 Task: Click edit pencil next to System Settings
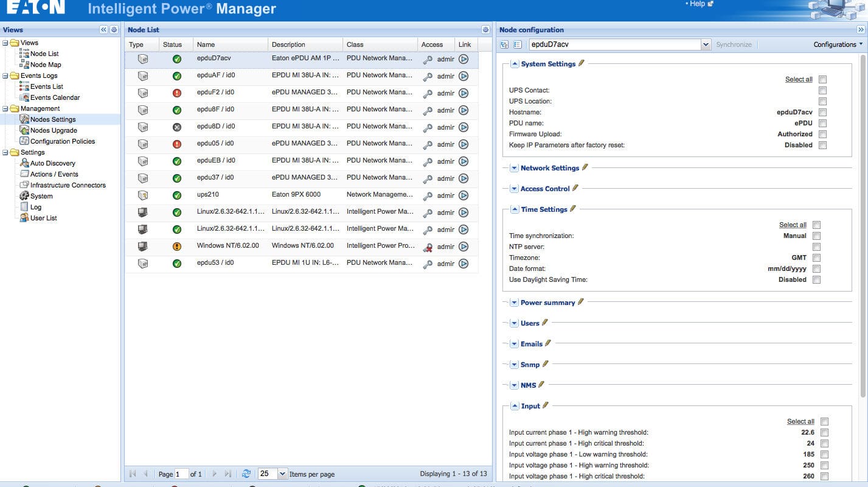point(582,63)
